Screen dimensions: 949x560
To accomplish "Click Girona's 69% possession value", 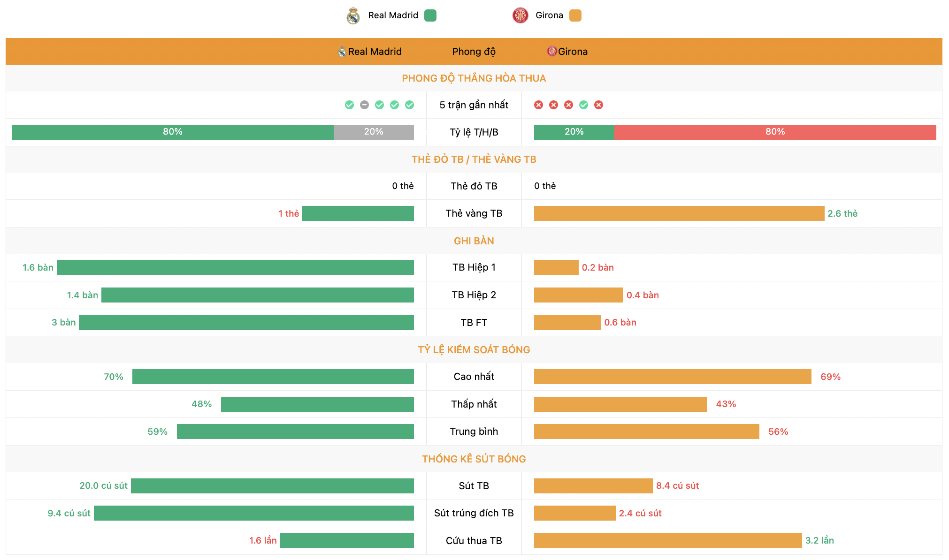I will [x=830, y=377].
